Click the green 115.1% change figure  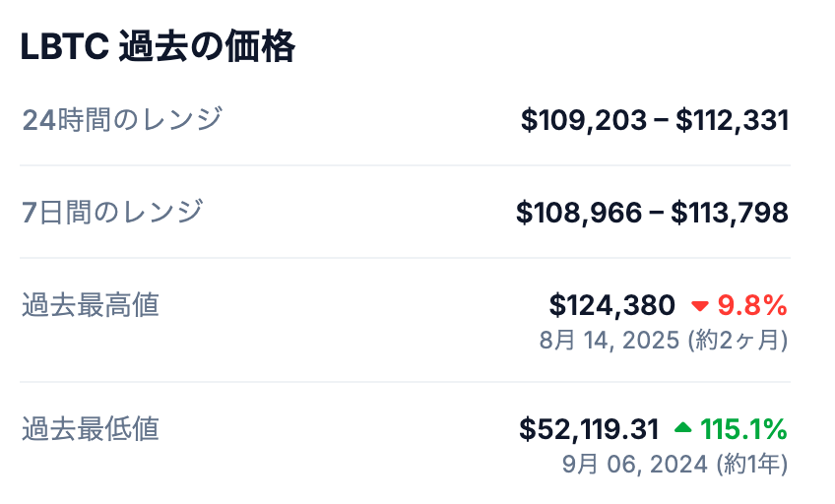[x=743, y=429]
